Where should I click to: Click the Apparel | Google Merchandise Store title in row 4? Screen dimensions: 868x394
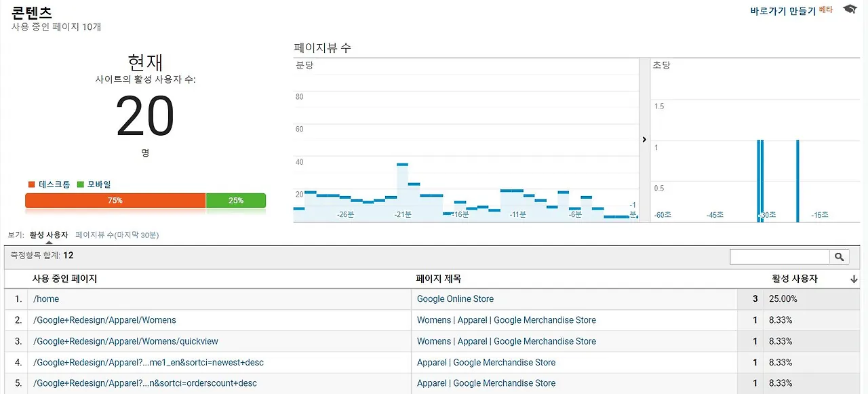click(x=486, y=362)
